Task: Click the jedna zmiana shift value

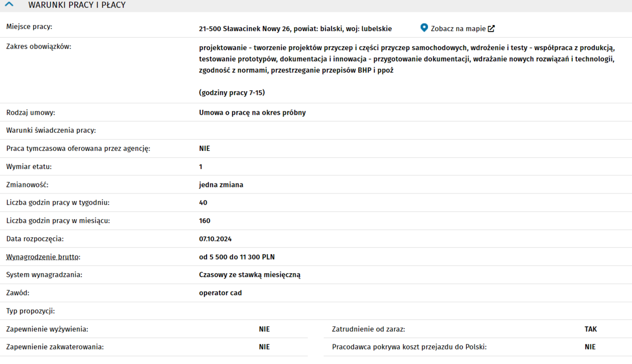Action: coord(221,185)
